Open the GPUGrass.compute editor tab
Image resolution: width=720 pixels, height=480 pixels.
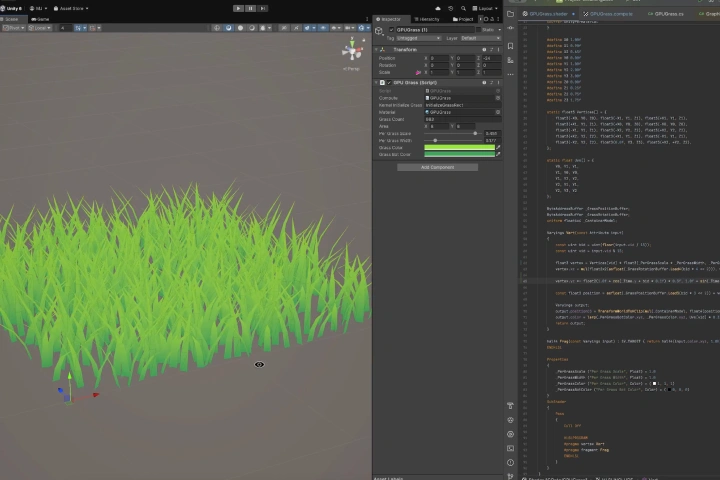(608, 14)
